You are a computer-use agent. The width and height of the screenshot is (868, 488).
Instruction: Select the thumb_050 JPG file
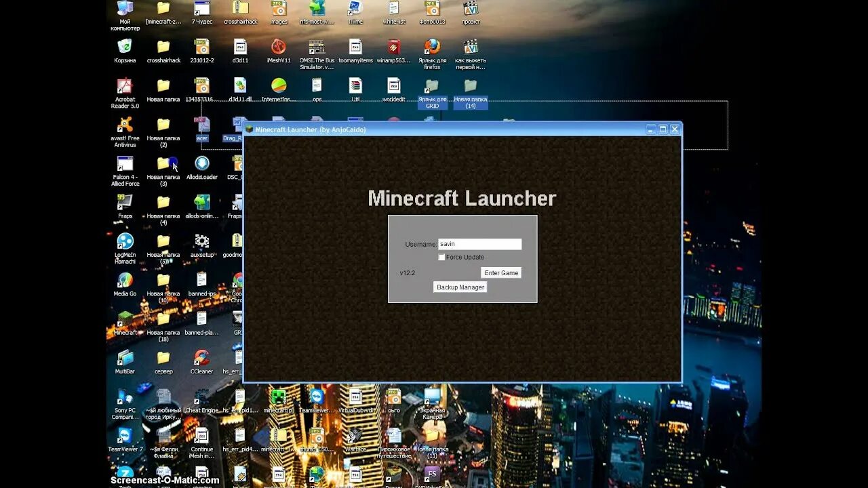[317, 435]
